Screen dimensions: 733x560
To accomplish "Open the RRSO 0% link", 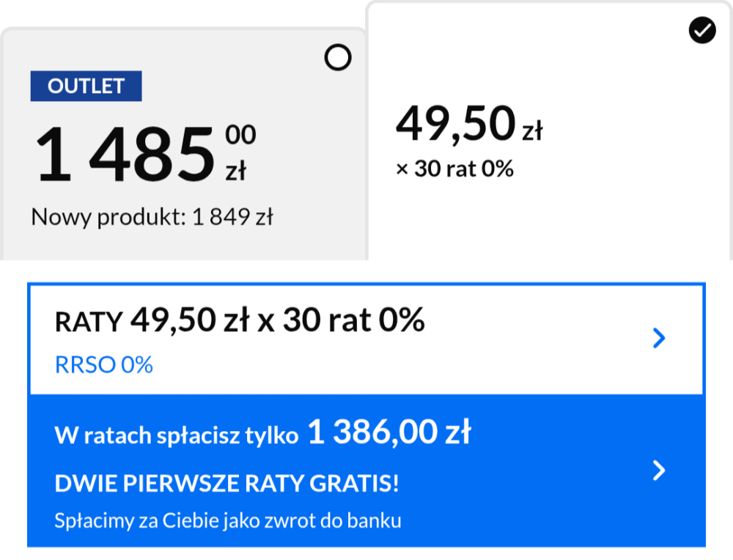I will 104,365.
